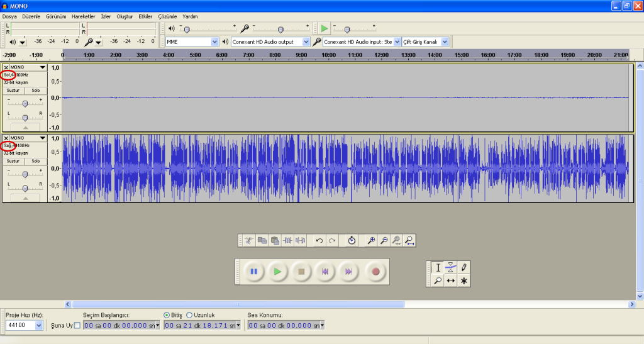Collapse the Sağ track with its arrow button
This screenshot has width=644, height=344.
[x=25, y=198]
